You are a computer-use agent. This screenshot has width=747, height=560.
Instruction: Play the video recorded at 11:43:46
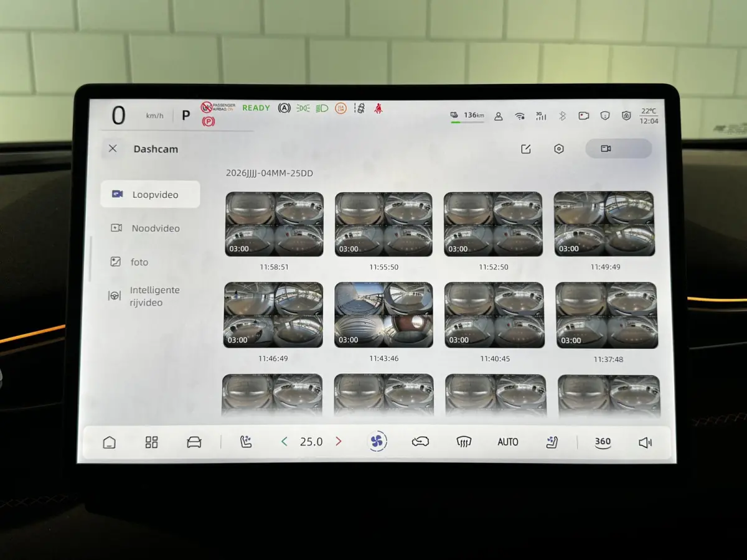pyautogui.click(x=383, y=315)
